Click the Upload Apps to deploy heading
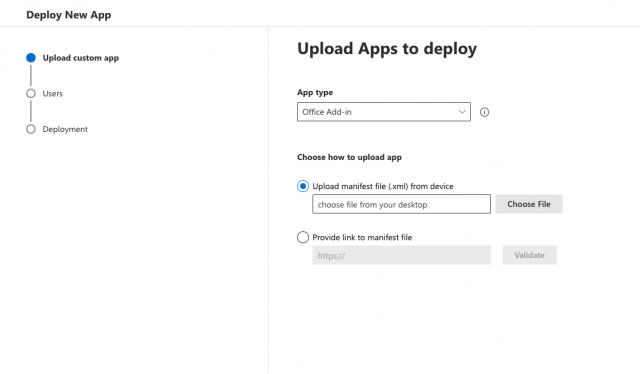 [387, 49]
